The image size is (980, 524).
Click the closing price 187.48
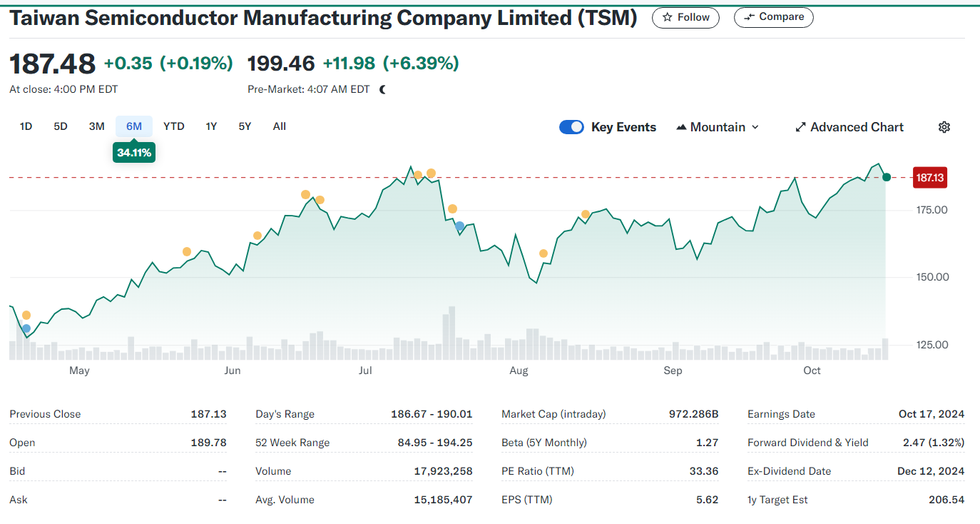pyautogui.click(x=52, y=64)
